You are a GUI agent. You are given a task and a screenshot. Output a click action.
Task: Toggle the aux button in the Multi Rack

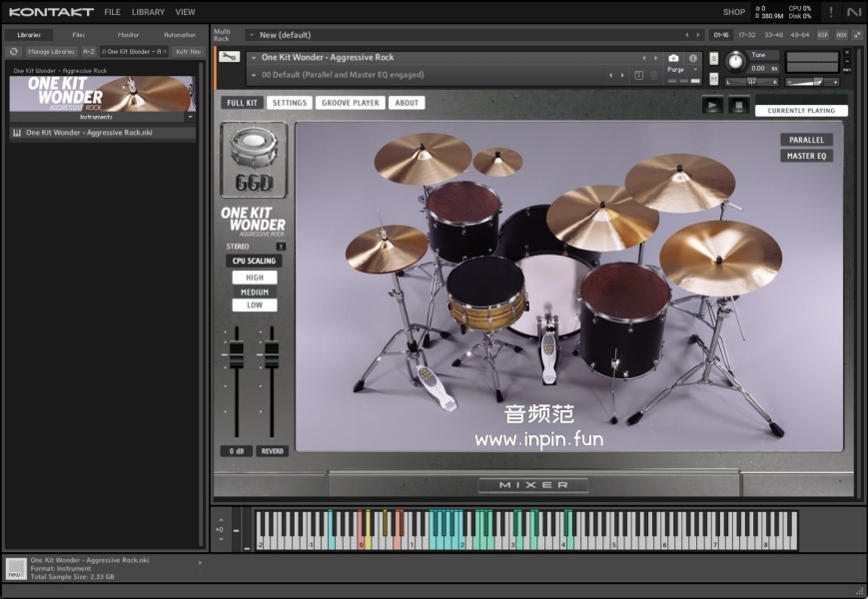tap(841, 35)
